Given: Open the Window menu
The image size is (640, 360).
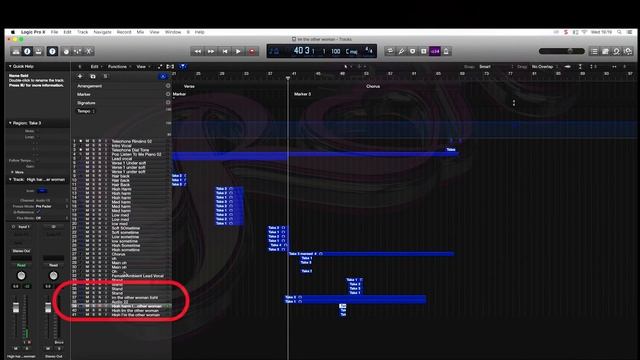Looking at the screenshot, I should 173,32.
